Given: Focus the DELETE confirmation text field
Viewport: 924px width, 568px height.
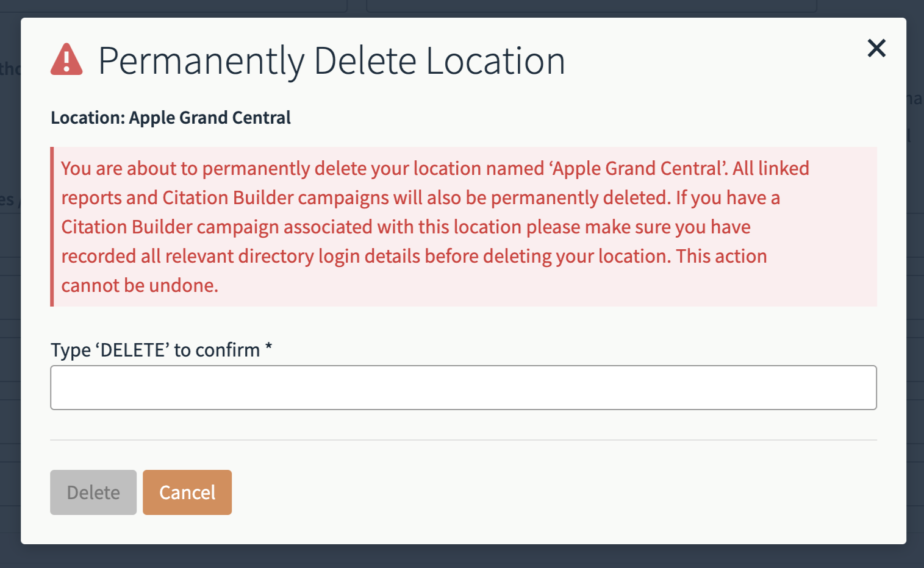Looking at the screenshot, I should 464,388.
